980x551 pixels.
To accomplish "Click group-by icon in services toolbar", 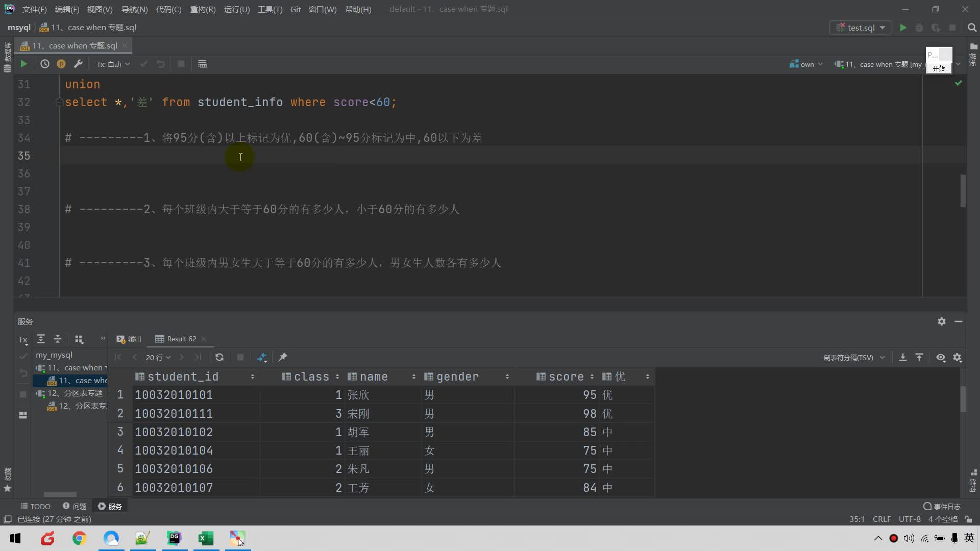I will click(x=79, y=339).
